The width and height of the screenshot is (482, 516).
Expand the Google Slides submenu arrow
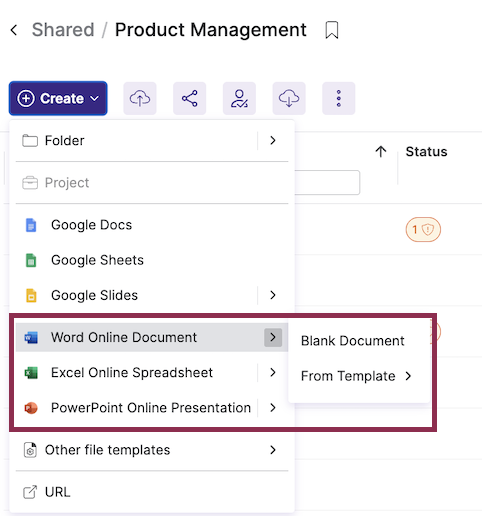(273, 295)
